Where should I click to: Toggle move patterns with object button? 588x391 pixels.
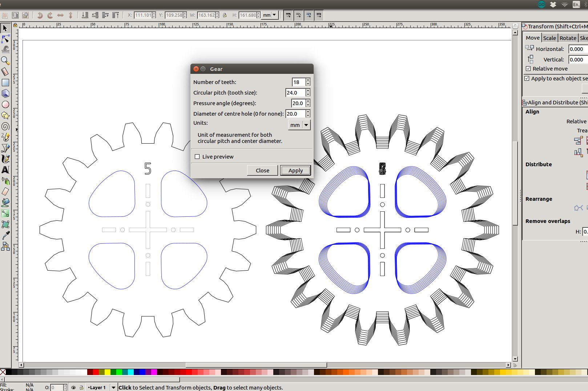pyautogui.click(x=319, y=15)
